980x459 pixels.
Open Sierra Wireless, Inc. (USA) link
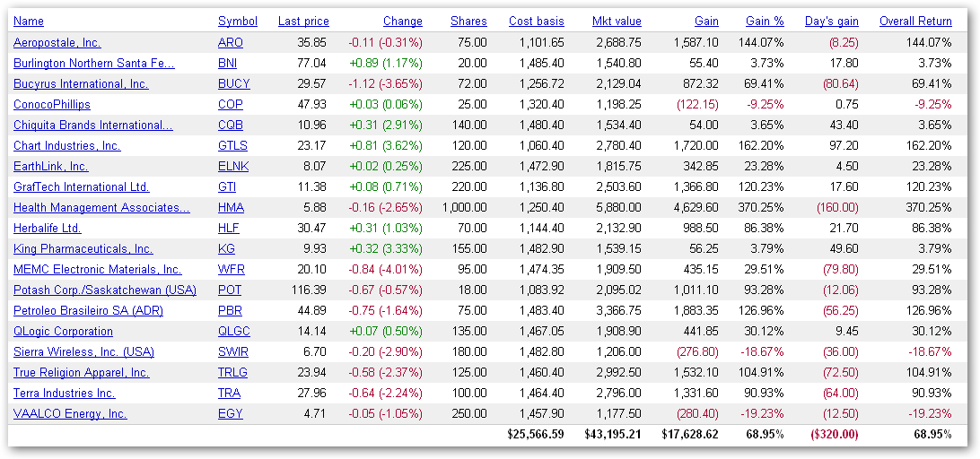83,351
